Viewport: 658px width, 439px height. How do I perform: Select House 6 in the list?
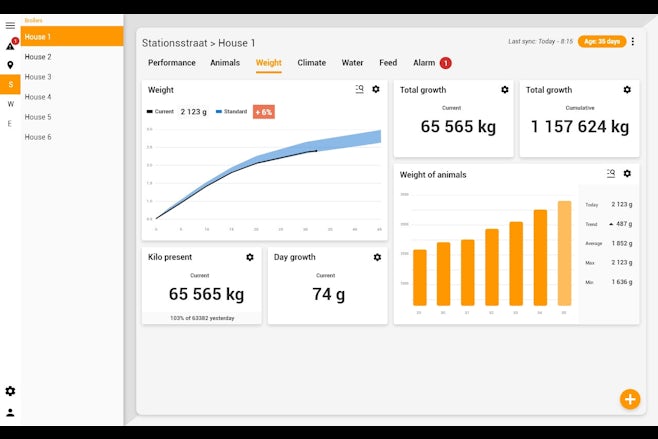pos(38,137)
